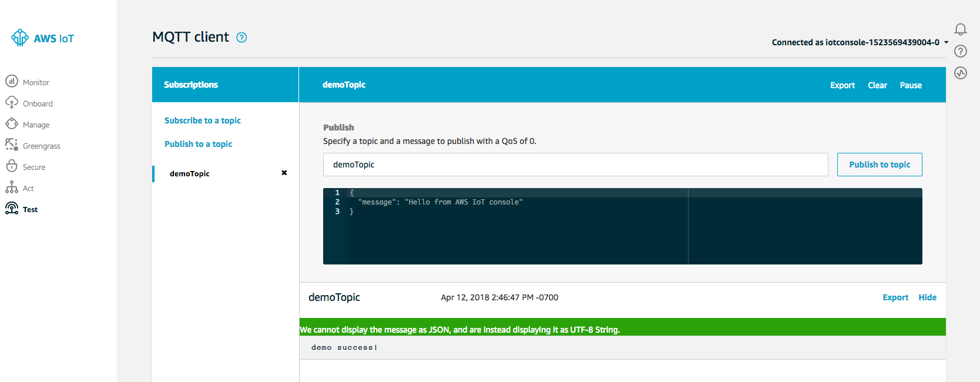The height and width of the screenshot is (382, 980).
Task: Open the Secure shield icon
Action: [12, 166]
